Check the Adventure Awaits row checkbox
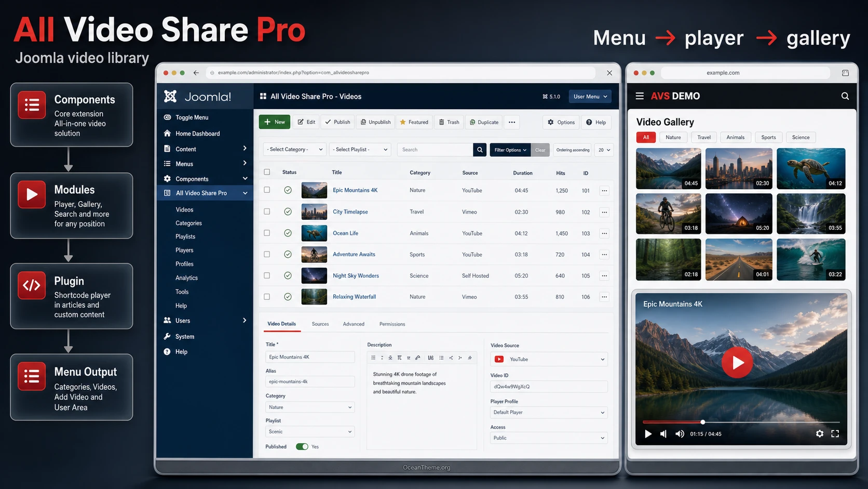Viewport: 868px width, 489px height. (267, 254)
